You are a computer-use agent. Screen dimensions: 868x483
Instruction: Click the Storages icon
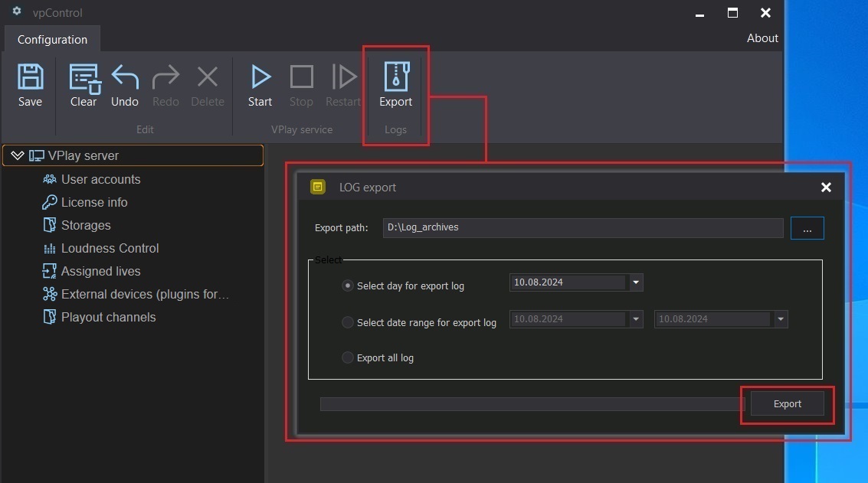pos(49,224)
